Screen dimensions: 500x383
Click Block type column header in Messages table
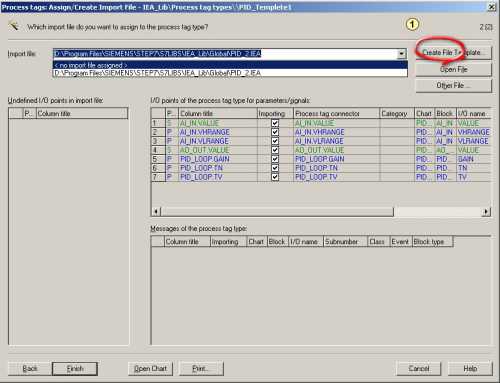[x=432, y=242]
